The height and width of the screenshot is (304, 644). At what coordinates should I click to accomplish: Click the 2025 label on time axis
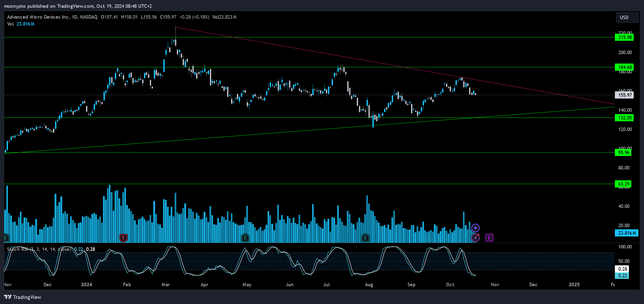(x=574, y=285)
